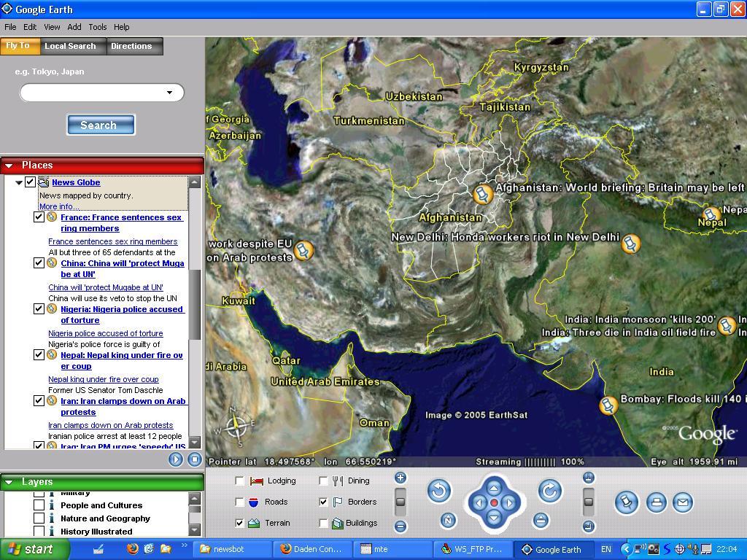Click the Places list scroll-up arrow
The height and width of the screenshot is (560, 747).
[194, 182]
